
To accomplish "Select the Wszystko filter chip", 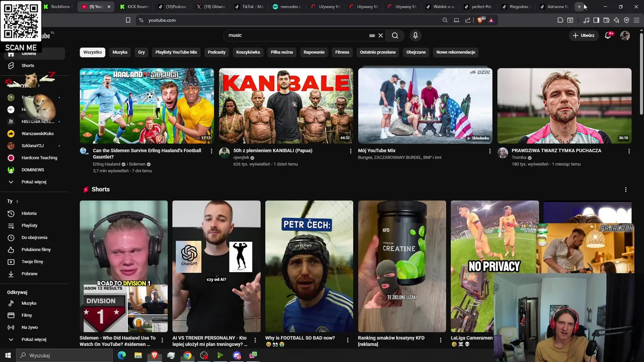I will pos(93,52).
